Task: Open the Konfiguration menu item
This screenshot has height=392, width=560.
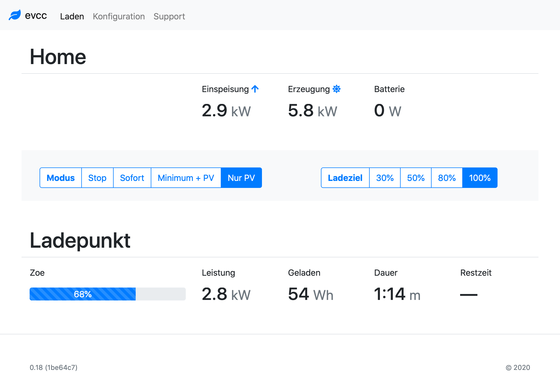Action: (x=119, y=16)
